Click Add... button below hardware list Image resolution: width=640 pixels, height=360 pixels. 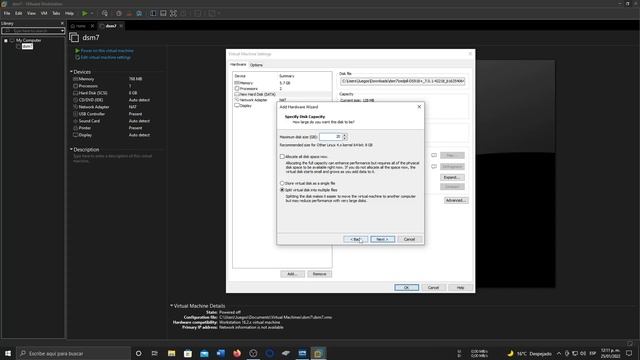coord(292,274)
